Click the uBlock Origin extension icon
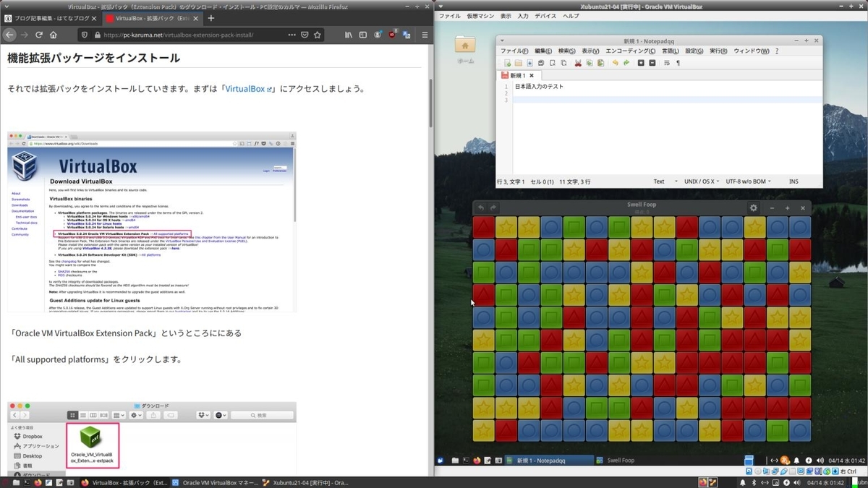The width and height of the screenshot is (868, 488). tap(392, 35)
